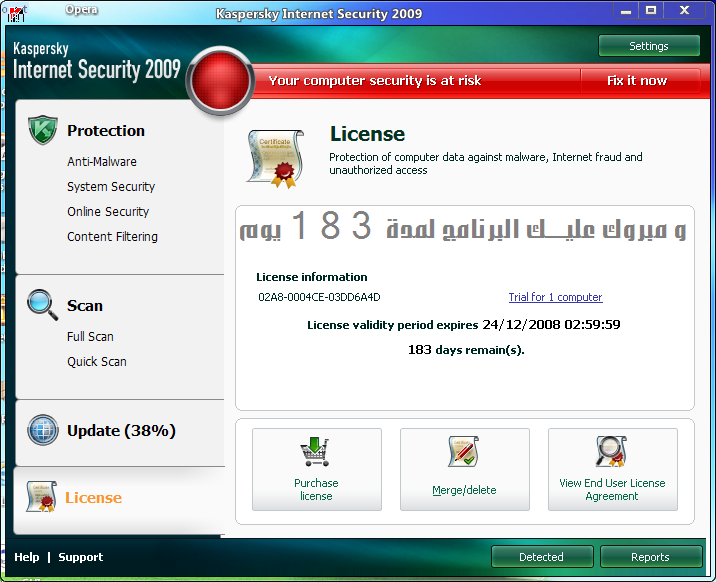The width and height of the screenshot is (716, 582).
Task: Open the Reports button
Action: [x=649, y=557]
